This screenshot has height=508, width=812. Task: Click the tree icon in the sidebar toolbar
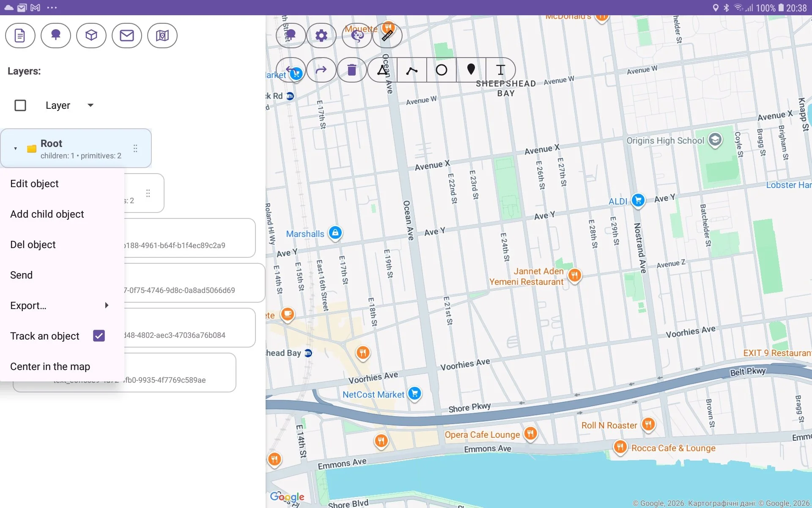pyautogui.click(x=55, y=36)
